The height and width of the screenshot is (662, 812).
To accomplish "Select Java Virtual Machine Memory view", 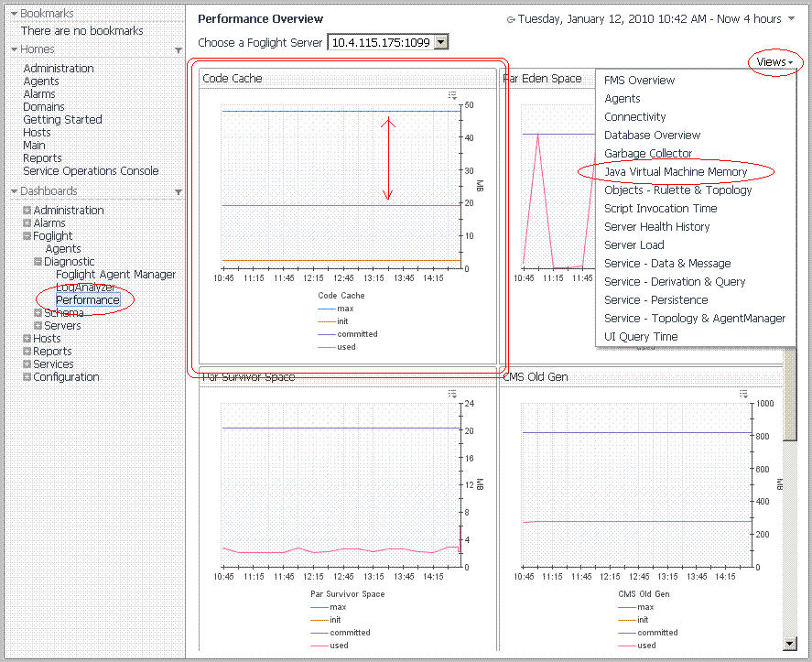I will coord(676,172).
